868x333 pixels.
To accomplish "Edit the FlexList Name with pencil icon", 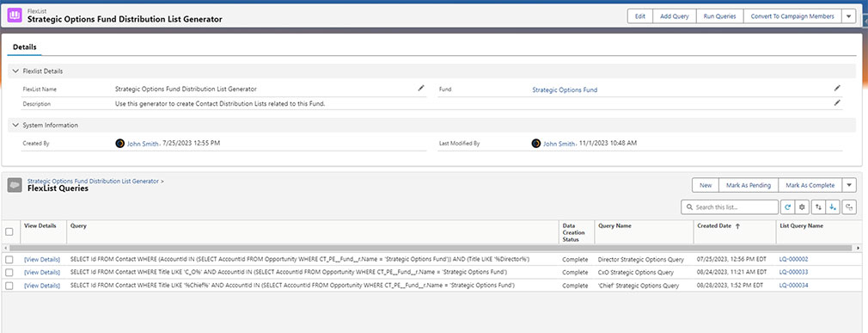I will coord(421,88).
